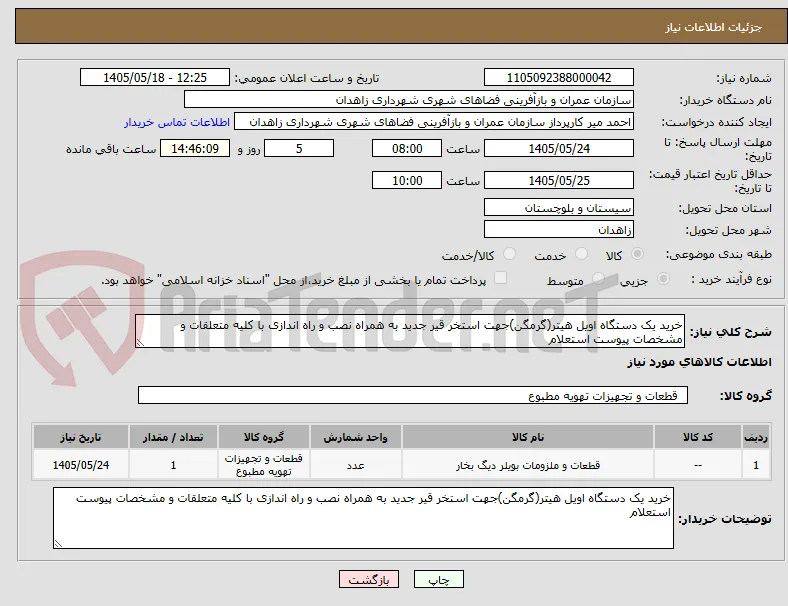Click the واحد شمارش column header
Image resolution: width=788 pixels, height=606 pixels.
(x=355, y=437)
